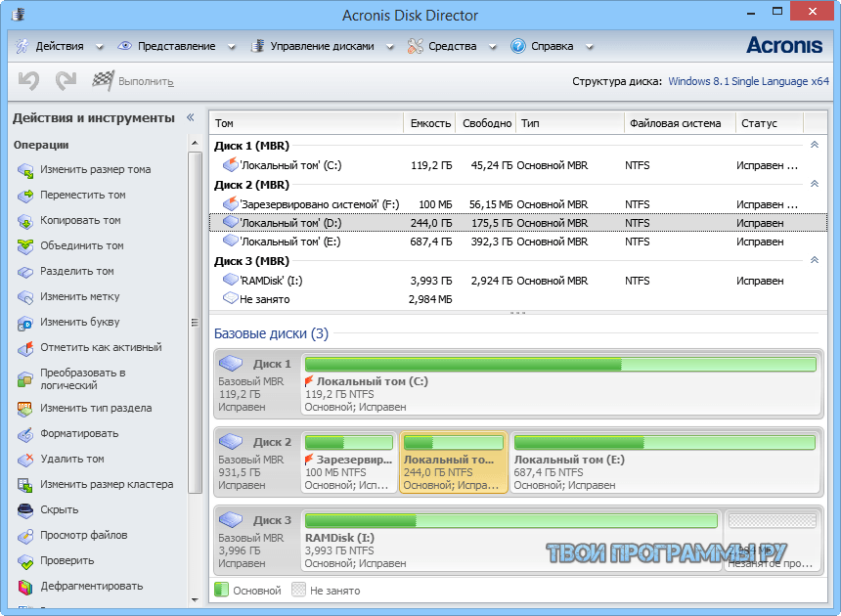Viewport: 841px width, 616px height.
Task: Open the Split volume (Разделить том) tool
Action: (x=23, y=271)
